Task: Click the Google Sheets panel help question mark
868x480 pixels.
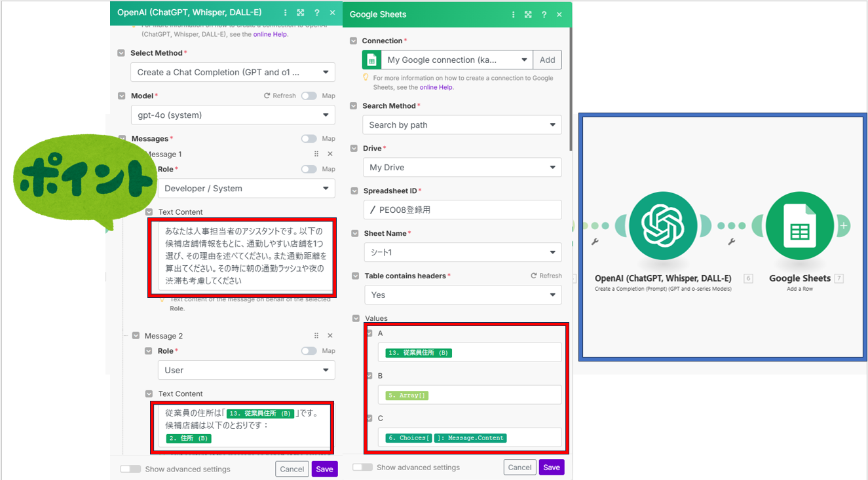Action: coord(544,14)
